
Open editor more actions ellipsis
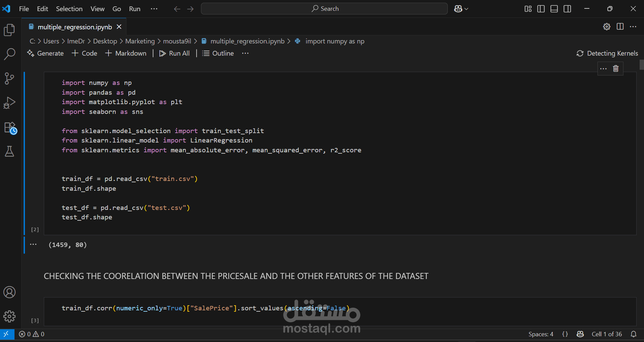[633, 27]
